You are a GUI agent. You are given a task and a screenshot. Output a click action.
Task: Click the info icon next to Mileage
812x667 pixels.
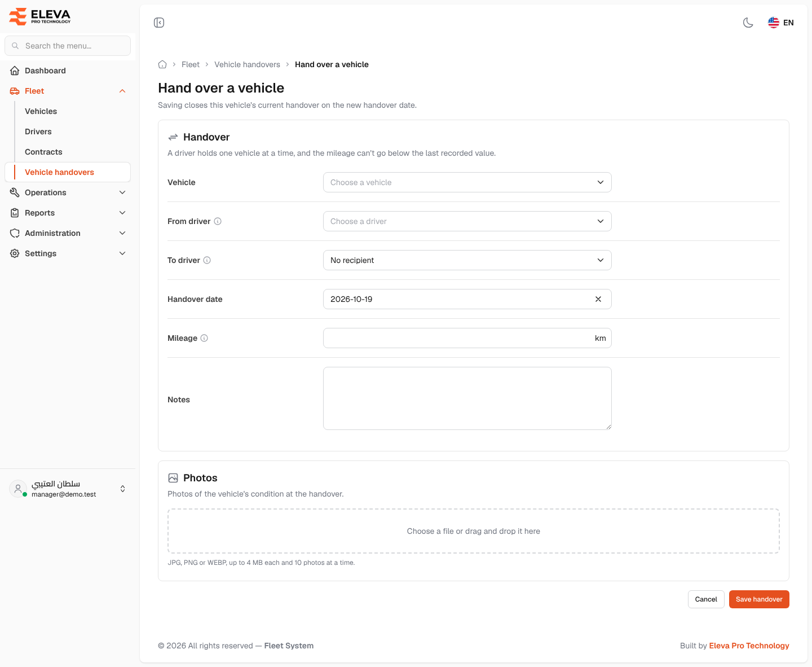pos(204,338)
